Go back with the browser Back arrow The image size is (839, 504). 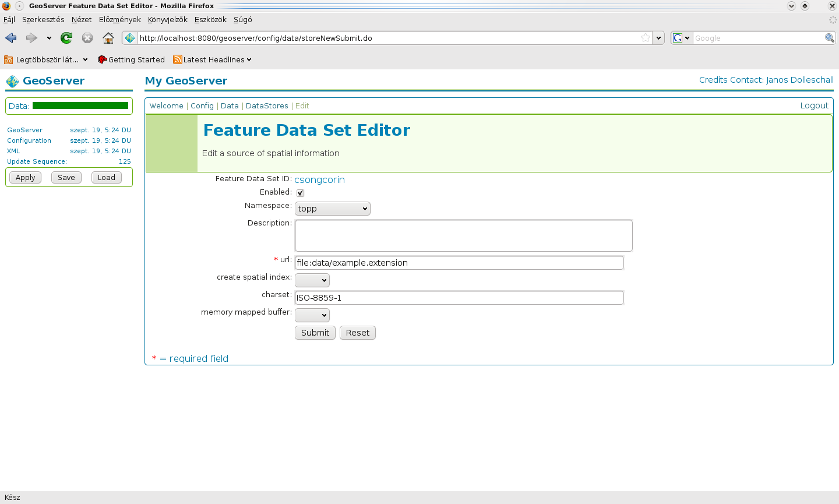click(x=11, y=38)
